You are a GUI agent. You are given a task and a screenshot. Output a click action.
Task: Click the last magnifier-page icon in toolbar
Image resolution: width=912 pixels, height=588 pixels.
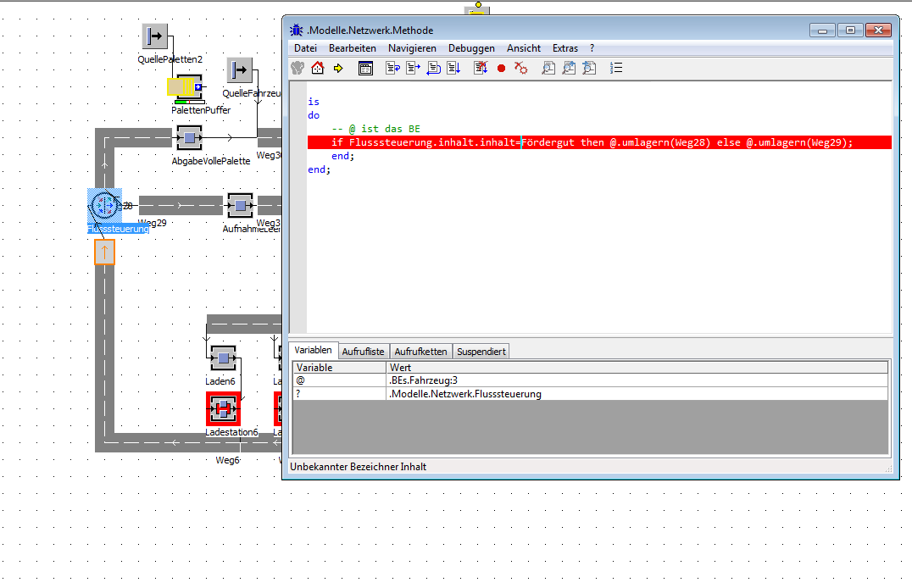click(589, 68)
